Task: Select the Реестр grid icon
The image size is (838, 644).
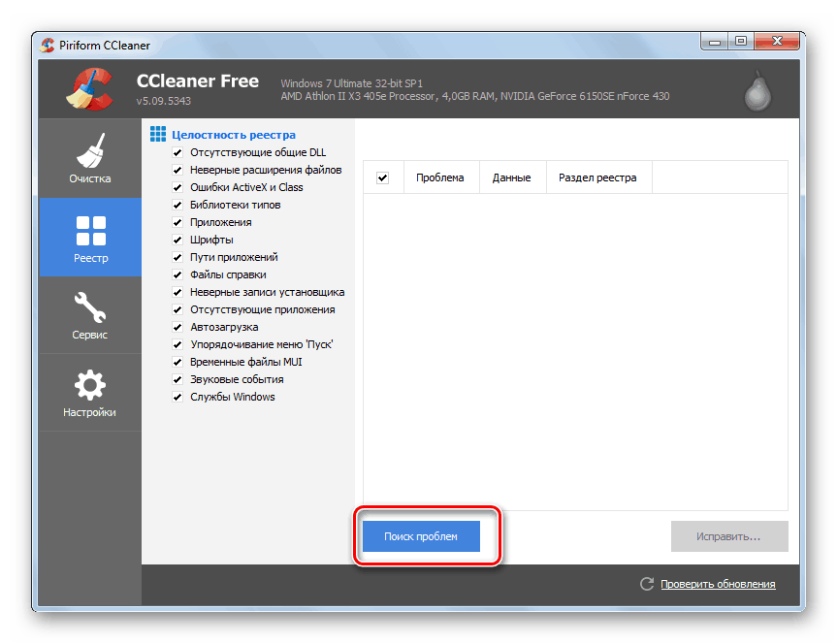Action: tap(91, 231)
